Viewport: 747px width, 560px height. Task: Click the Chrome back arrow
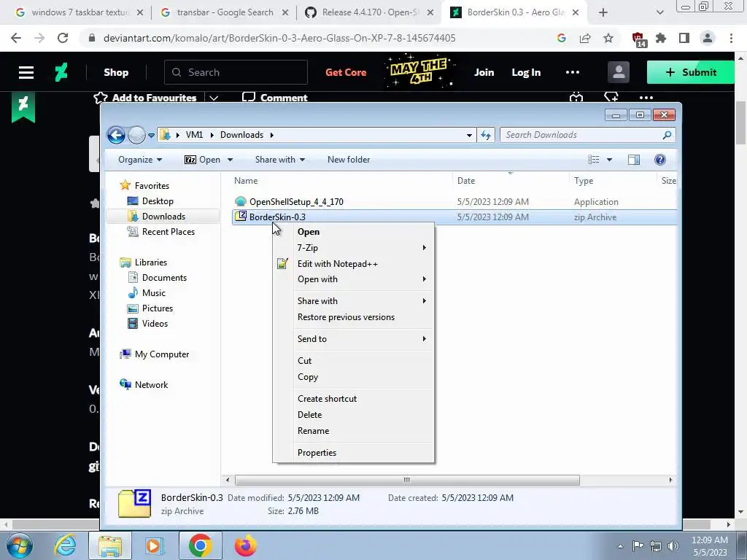pos(16,38)
